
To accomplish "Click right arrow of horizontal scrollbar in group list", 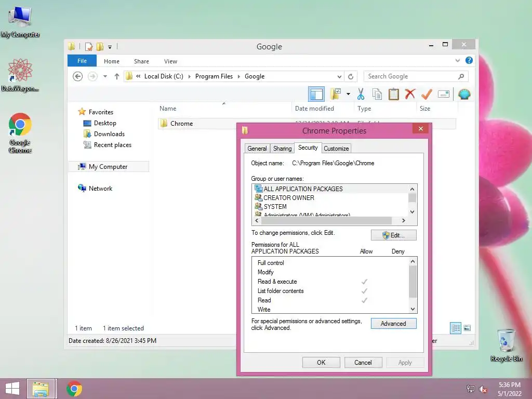I will tap(403, 220).
